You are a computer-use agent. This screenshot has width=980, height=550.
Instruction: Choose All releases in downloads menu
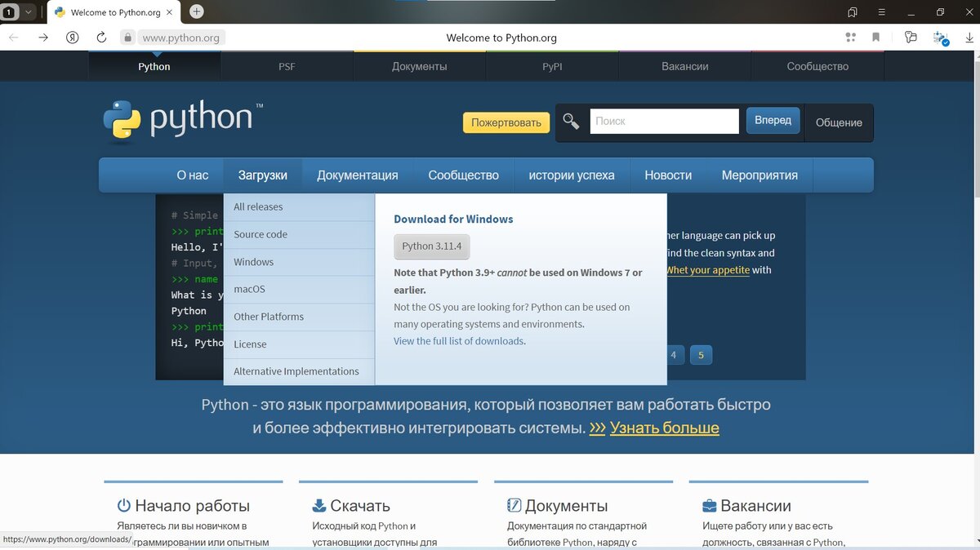pos(299,207)
